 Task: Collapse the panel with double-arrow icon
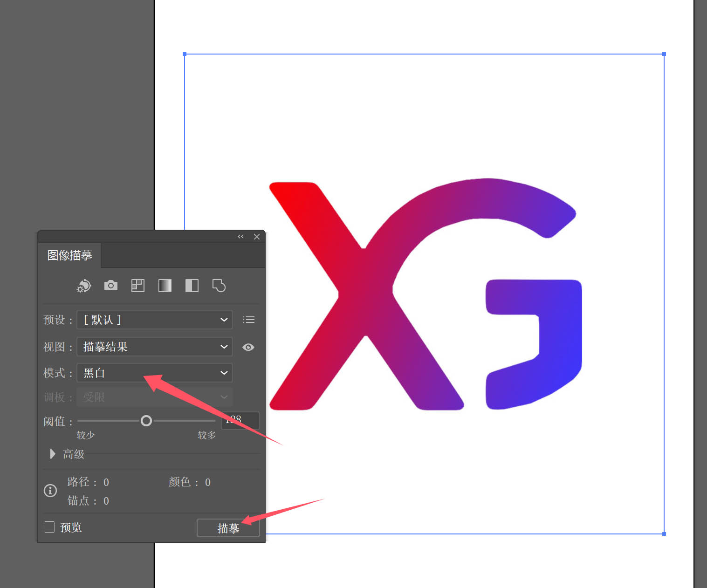click(240, 237)
